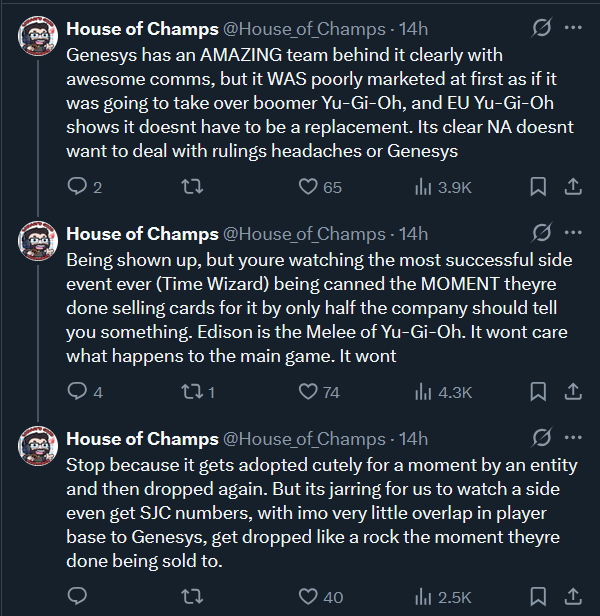Screen dimensions: 600x616
Task: Share the first tweet about Genesys
Action: [x=574, y=187]
